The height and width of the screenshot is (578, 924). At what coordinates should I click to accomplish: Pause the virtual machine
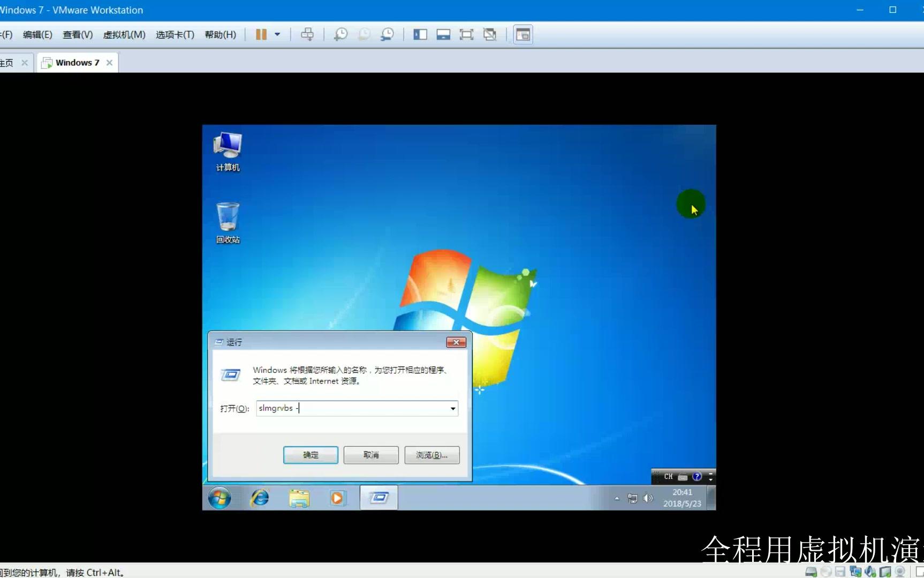(x=261, y=34)
